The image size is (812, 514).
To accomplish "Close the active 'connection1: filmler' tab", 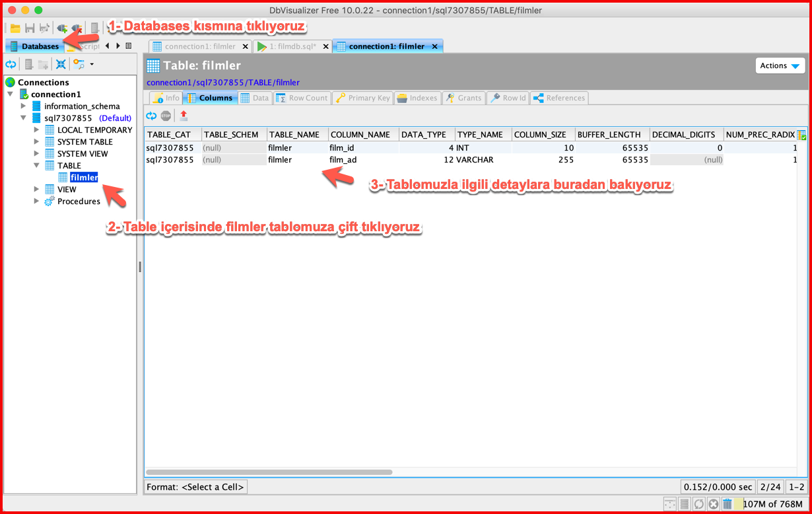I will pos(434,46).
